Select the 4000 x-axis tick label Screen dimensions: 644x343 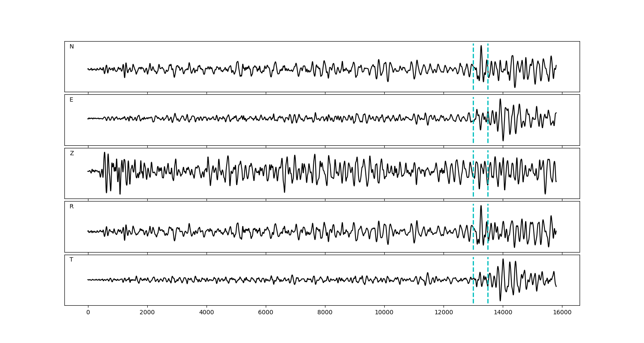(207, 313)
